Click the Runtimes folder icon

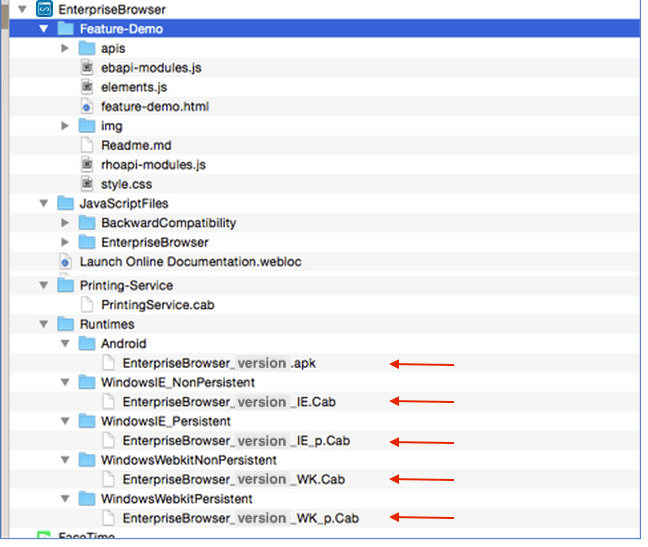pos(65,323)
